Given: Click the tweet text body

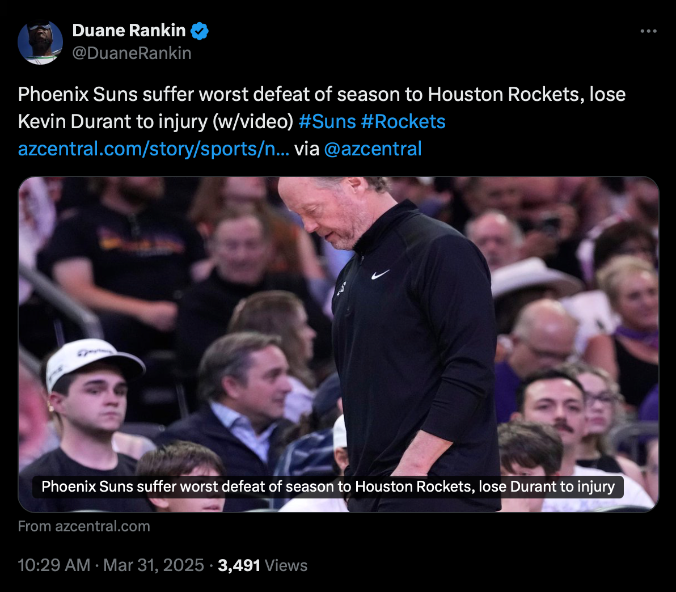Looking at the screenshot, I should (x=322, y=122).
